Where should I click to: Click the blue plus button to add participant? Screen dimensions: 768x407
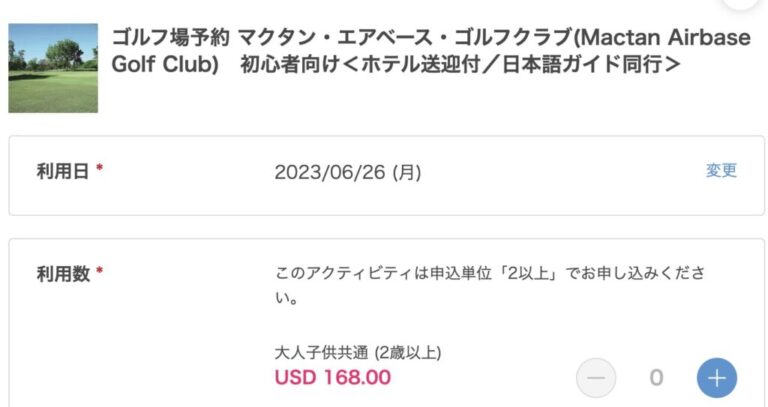[716, 377]
